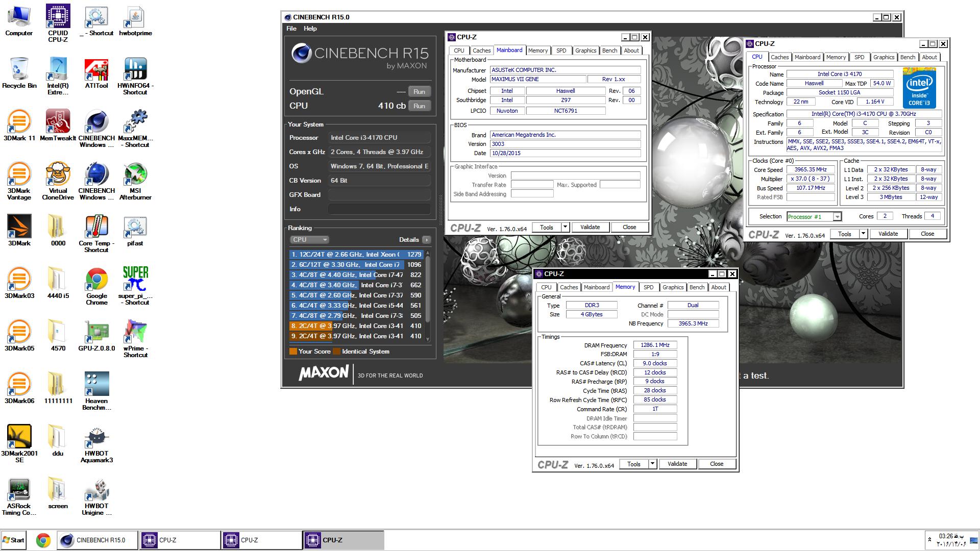Launch Virtual CloneDrive icon
The width and height of the screenshot is (980, 551).
click(58, 181)
